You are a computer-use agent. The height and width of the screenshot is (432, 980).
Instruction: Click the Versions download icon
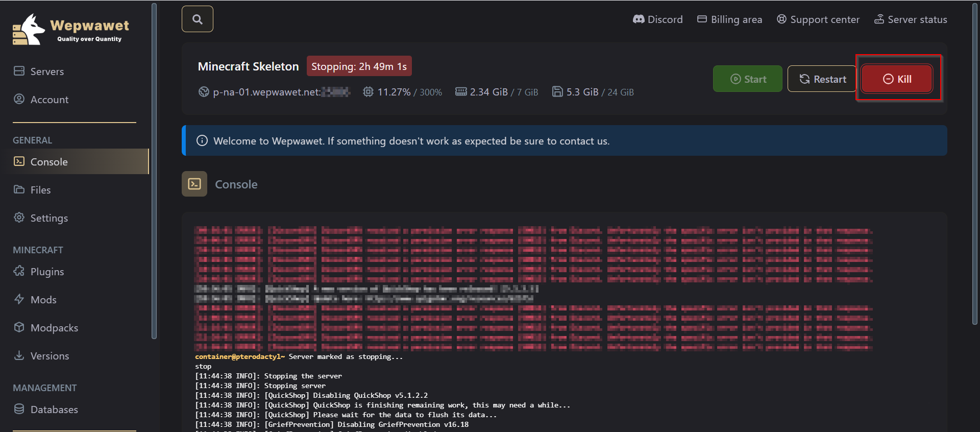click(19, 355)
